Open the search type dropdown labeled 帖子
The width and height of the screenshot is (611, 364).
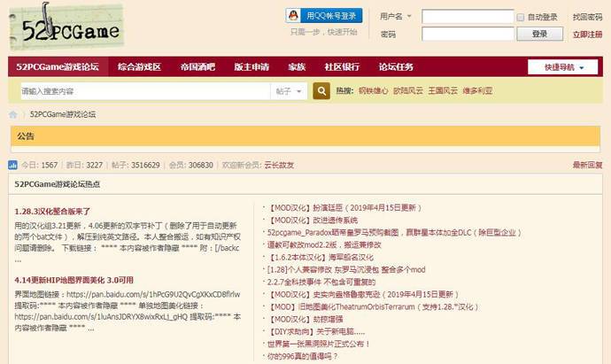click(x=289, y=90)
